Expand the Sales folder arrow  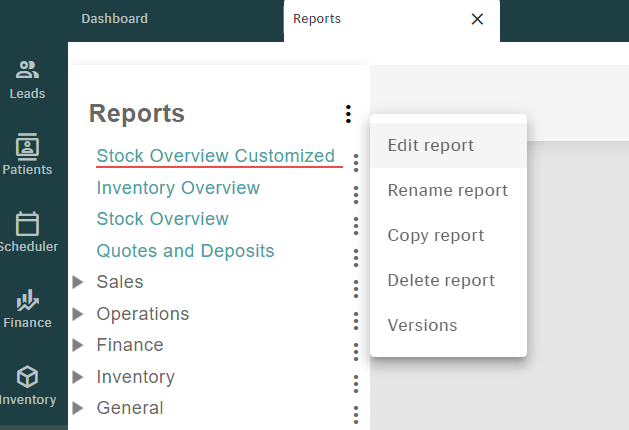[x=78, y=283]
